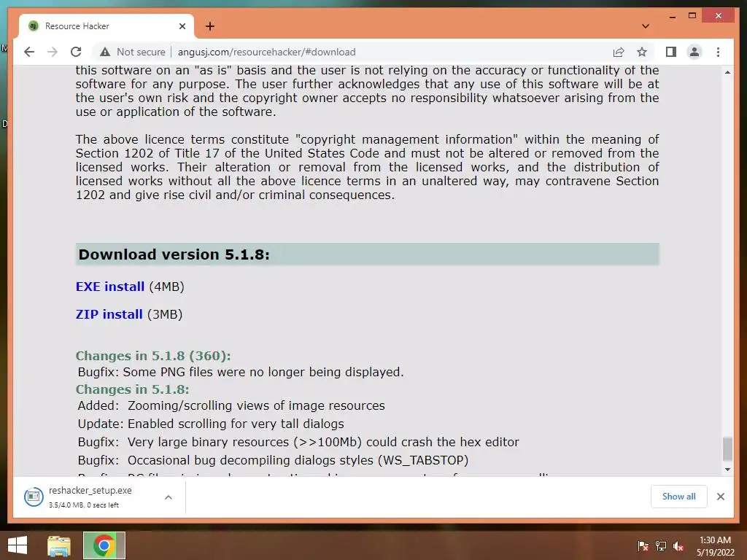Viewport: 747px width, 560px height.
Task: Click the browser forward arrow
Action: tap(53, 52)
